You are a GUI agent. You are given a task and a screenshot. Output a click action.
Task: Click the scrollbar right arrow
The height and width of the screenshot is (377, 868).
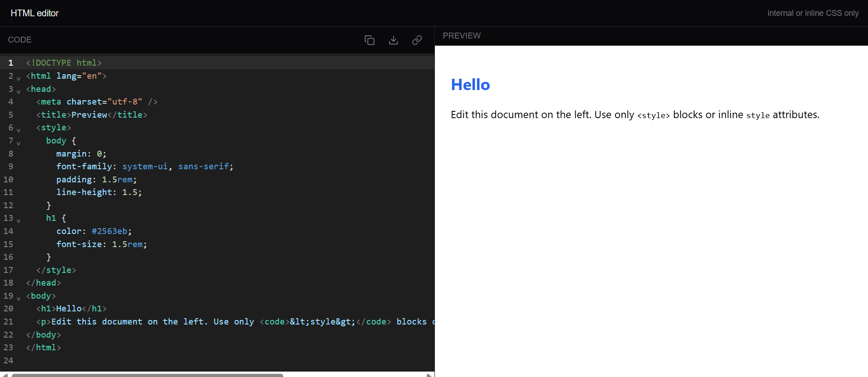429,375
